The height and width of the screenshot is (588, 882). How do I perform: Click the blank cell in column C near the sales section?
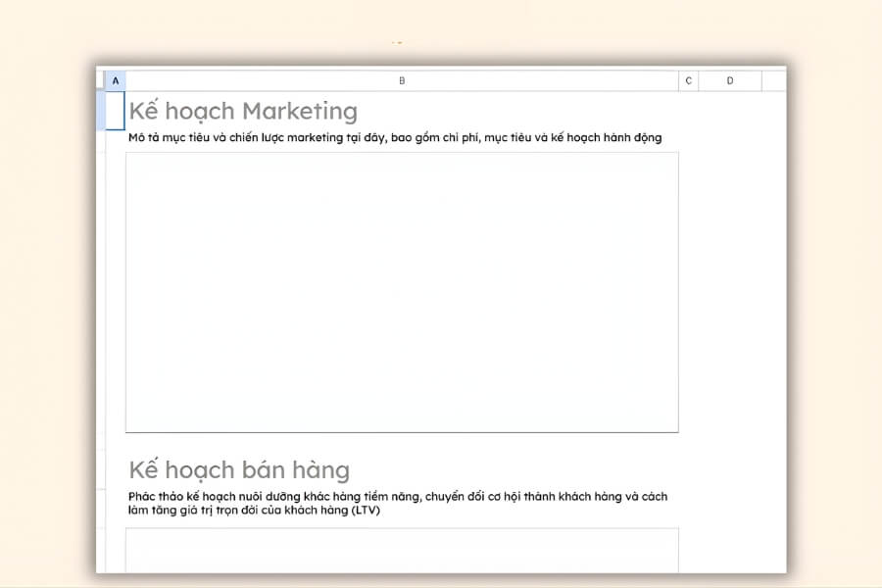[689, 500]
